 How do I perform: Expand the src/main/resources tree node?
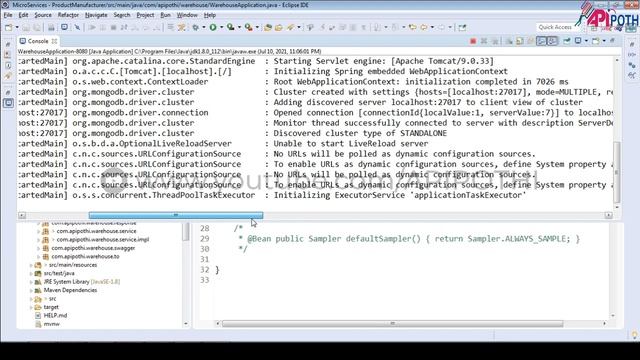pyautogui.click(x=31, y=265)
